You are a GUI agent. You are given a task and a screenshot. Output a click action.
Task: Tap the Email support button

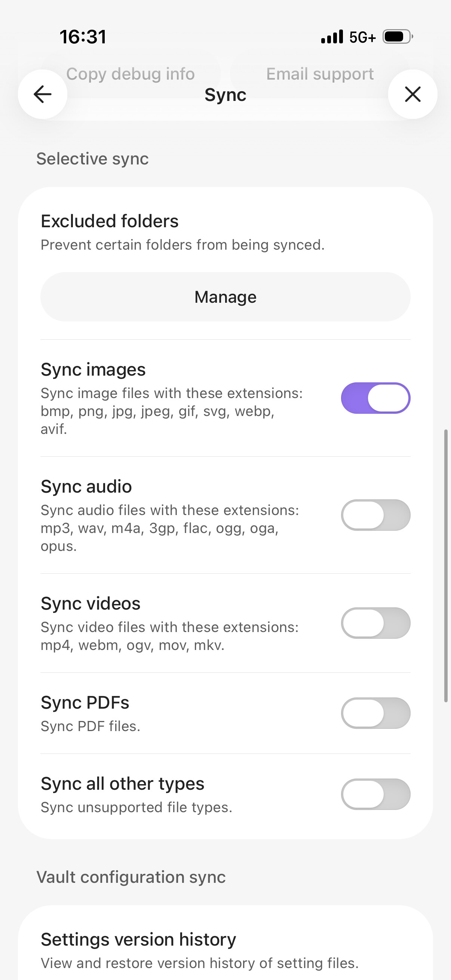point(320,74)
